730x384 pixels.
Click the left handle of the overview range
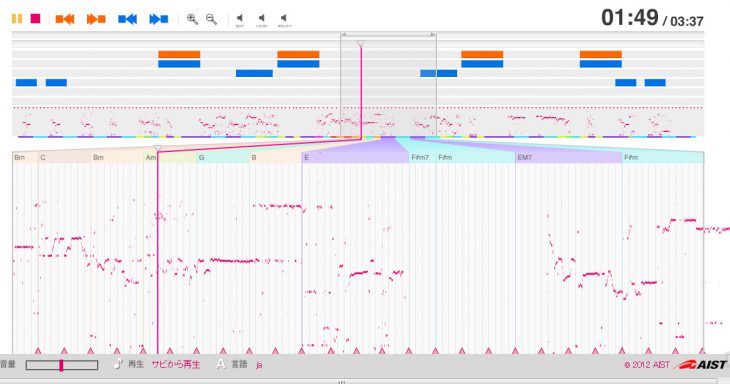[343, 34]
